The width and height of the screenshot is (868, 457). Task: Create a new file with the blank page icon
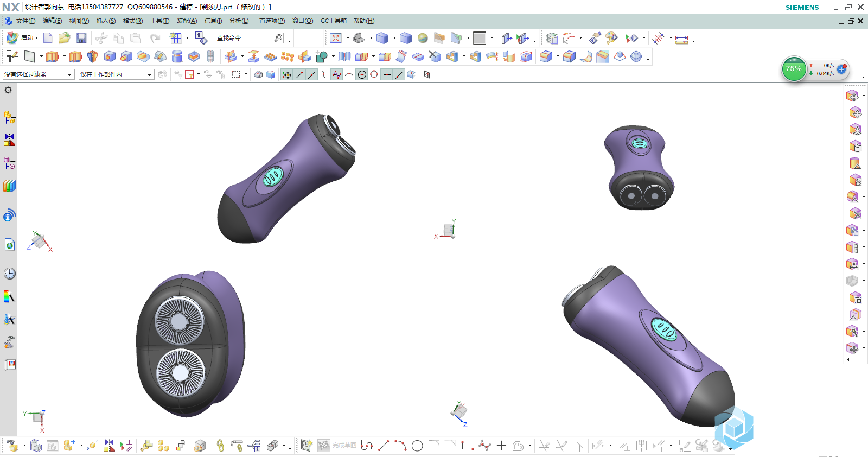(48, 38)
